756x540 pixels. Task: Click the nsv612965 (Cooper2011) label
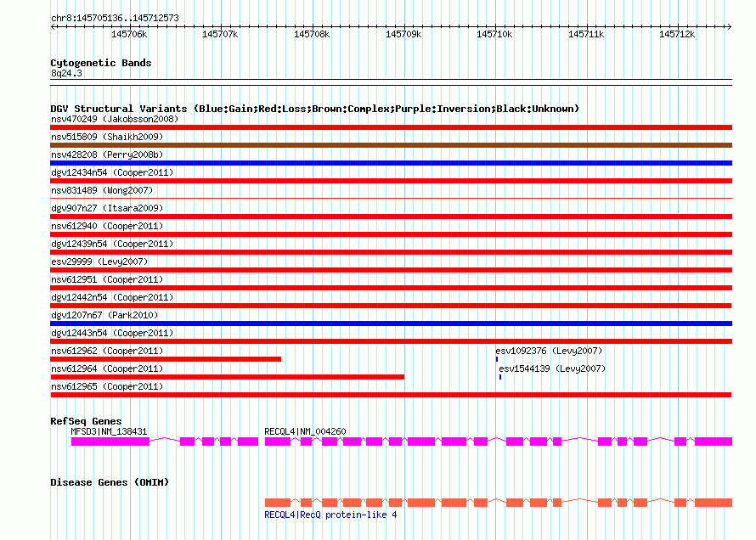[x=107, y=386]
